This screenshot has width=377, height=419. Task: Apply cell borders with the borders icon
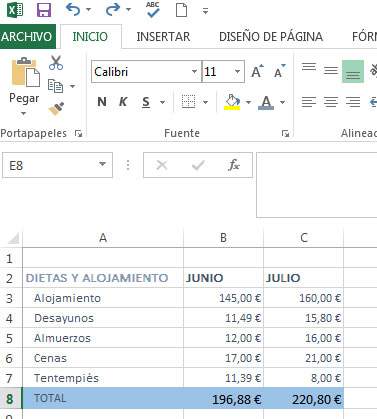pos(188,102)
